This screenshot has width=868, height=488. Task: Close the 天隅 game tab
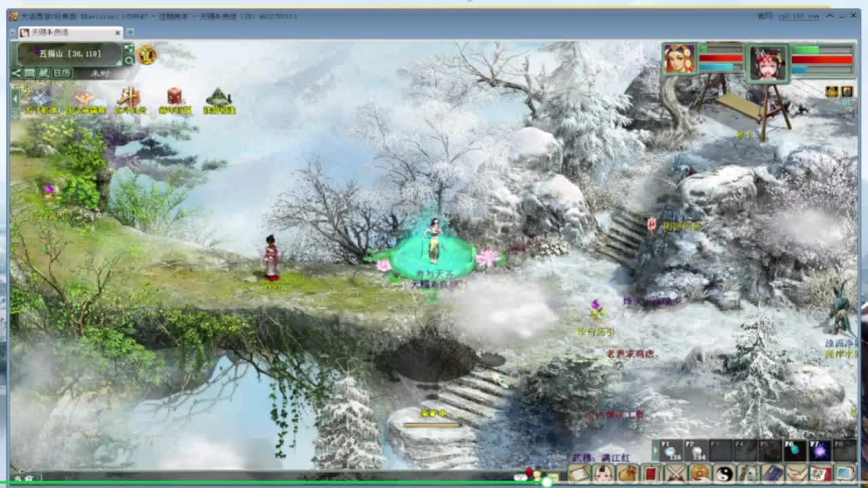coord(118,33)
